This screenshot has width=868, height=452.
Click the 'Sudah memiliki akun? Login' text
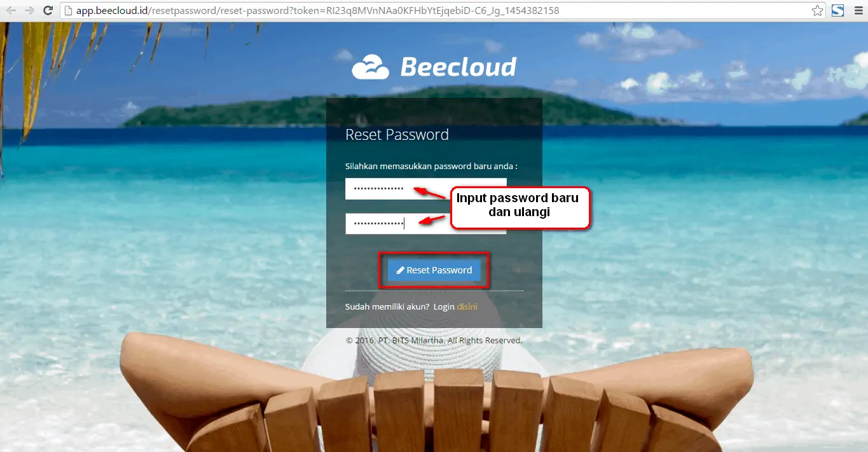(400, 306)
